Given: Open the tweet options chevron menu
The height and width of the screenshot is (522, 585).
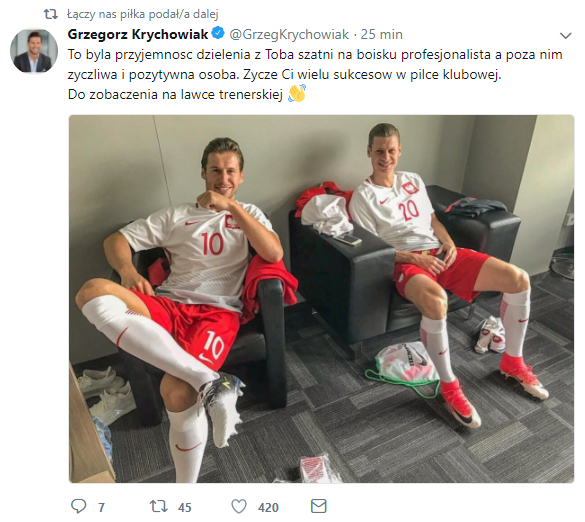Looking at the screenshot, I should (566, 35).
